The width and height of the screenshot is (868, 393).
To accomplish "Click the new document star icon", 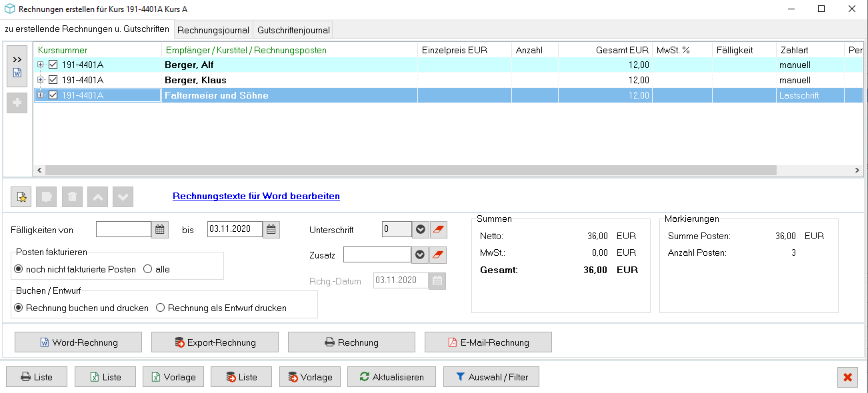I will pyautogui.click(x=21, y=196).
